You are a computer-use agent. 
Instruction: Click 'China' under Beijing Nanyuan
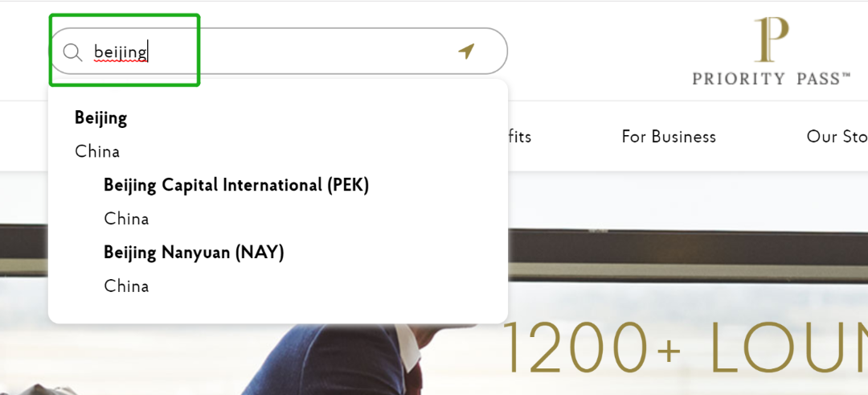click(x=126, y=286)
